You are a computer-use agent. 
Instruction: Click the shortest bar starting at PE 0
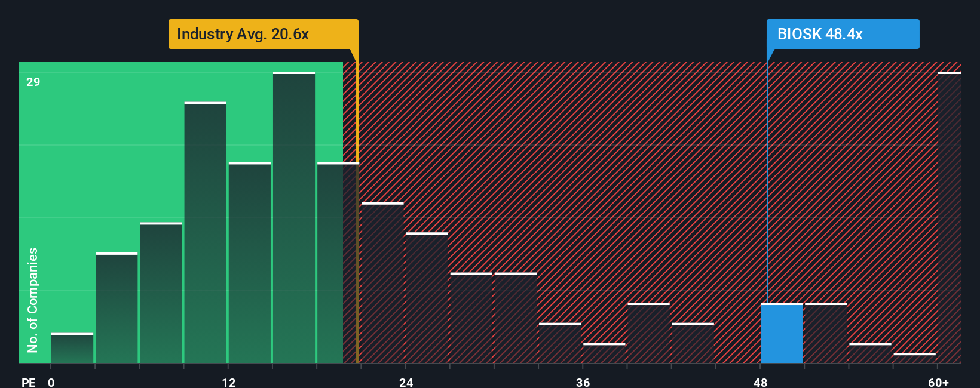(x=72, y=348)
